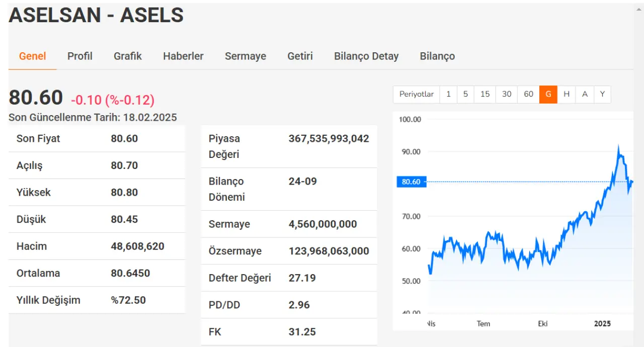Click the Açılış value 80.70
Viewport: 644px width, 347px height.
coord(124,165)
